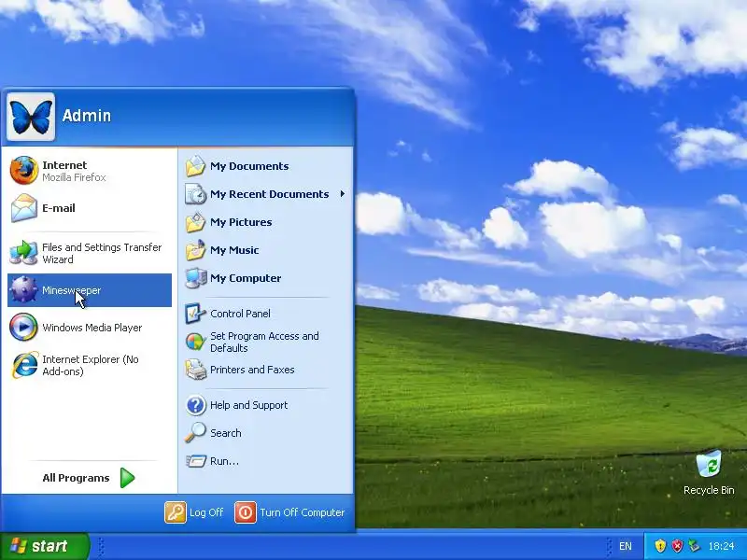Image resolution: width=747 pixels, height=560 pixels.
Task: Open Windows Media Player icon
Action: 24,328
